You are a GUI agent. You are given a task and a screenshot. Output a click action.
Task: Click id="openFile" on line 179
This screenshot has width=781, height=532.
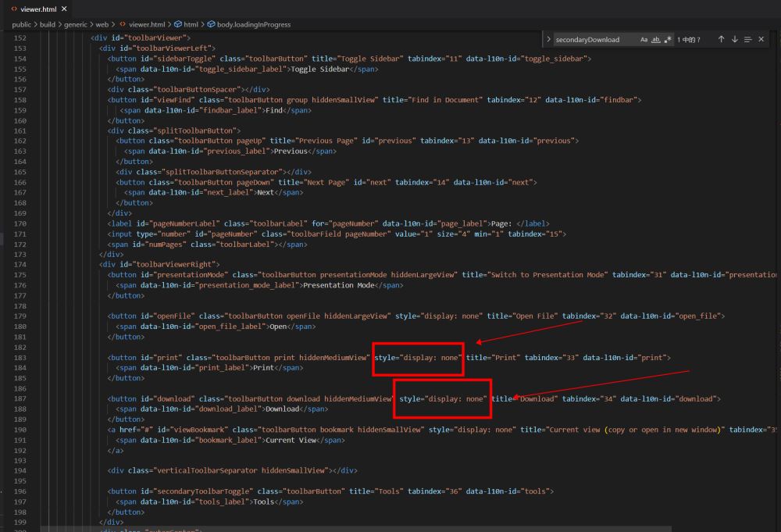tap(167, 316)
